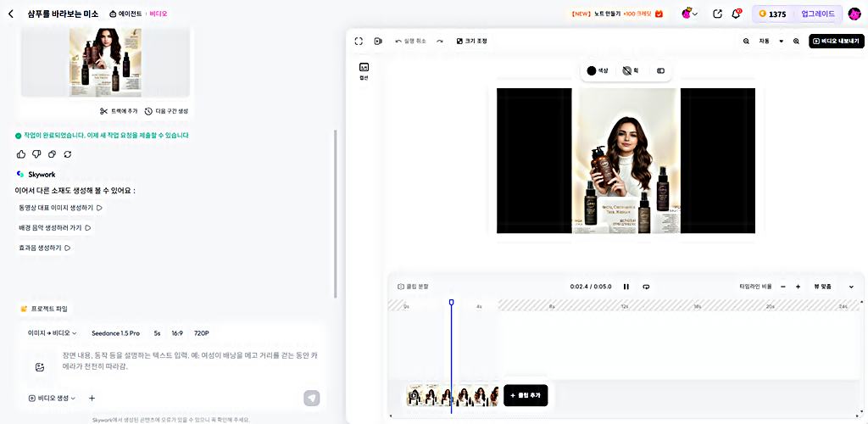View the 1375 credits balance
The image size is (868, 424).
pos(772,14)
